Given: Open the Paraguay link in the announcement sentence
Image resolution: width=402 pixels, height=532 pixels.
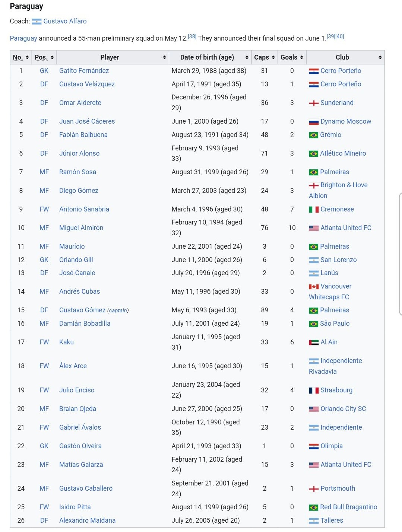Looking at the screenshot, I should (x=23, y=38).
